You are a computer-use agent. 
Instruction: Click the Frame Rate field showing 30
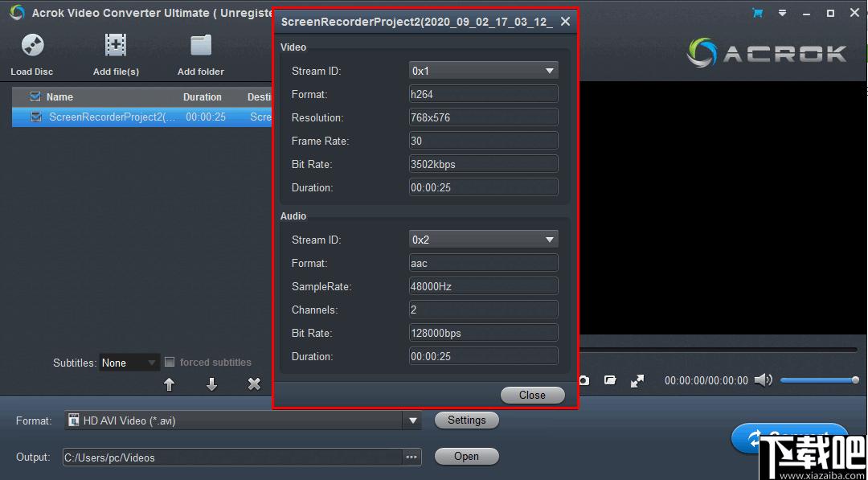tap(484, 141)
